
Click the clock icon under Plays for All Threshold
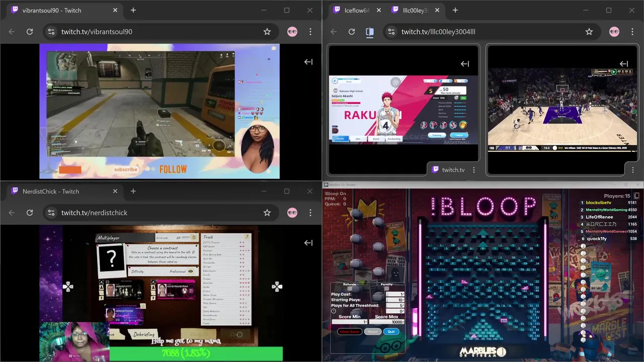(x=334, y=311)
